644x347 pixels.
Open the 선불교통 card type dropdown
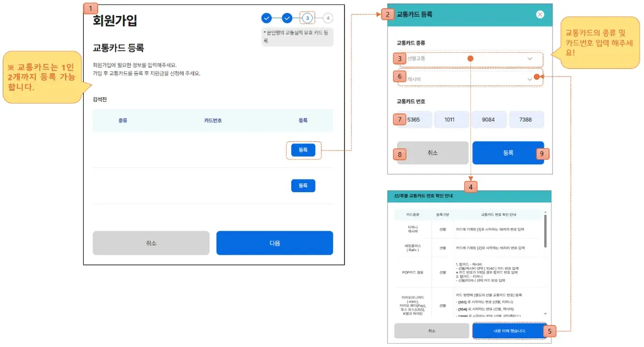468,58
